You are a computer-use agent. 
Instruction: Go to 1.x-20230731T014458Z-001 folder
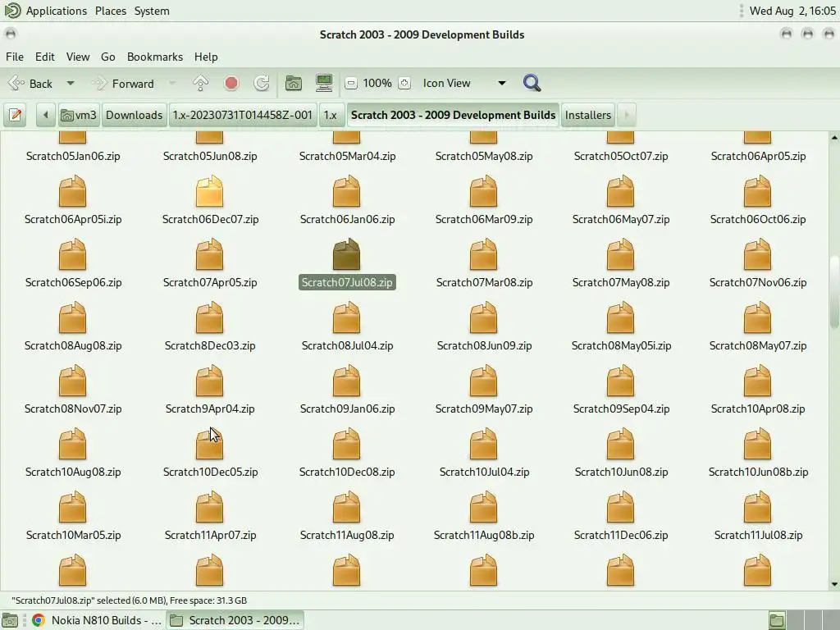[242, 115]
